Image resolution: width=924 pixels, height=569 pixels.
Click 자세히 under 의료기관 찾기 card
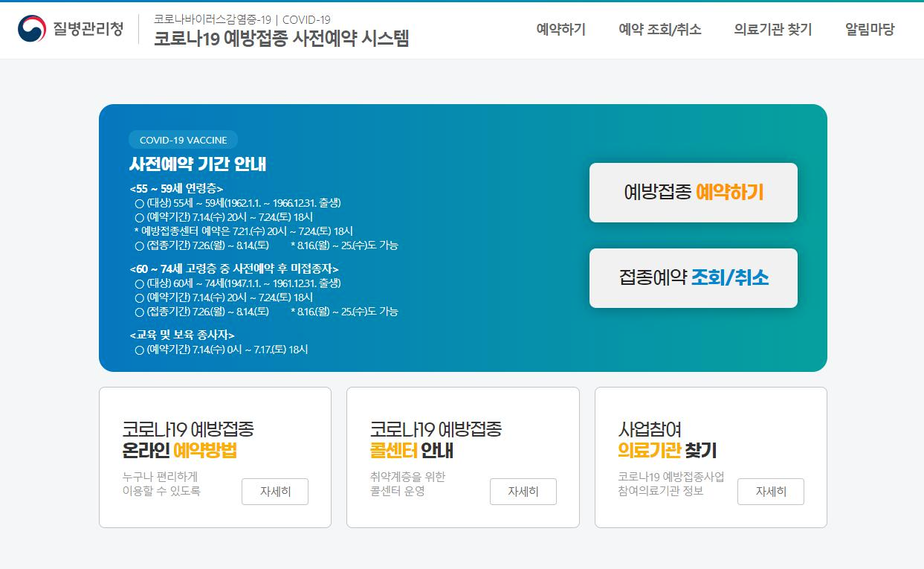[x=771, y=492]
